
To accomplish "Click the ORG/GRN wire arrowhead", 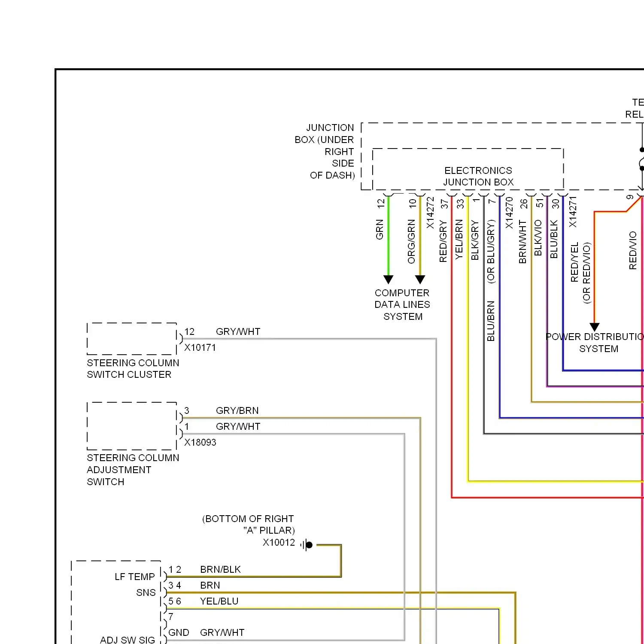I will pyautogui.click(x=420, y=279).
